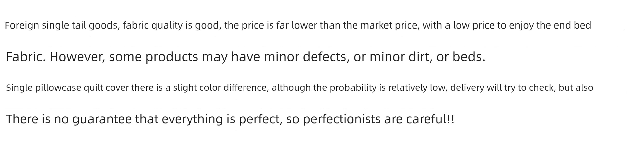Click the word "beds."
Viewport: 644px width, 157px height.
pyautogui.click(x=469, y=57)
